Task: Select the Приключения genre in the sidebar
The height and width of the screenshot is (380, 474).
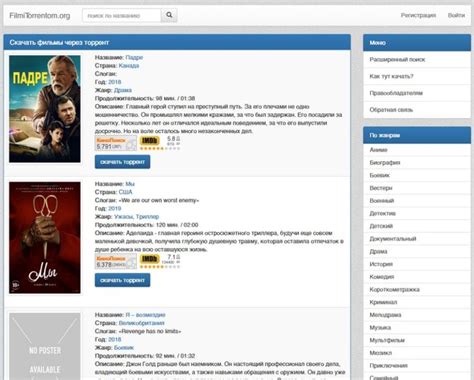Action: (417, 365)
